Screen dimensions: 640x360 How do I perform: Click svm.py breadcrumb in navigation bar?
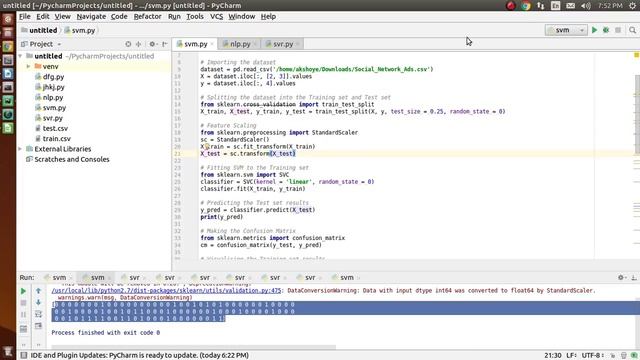point(80,30)
